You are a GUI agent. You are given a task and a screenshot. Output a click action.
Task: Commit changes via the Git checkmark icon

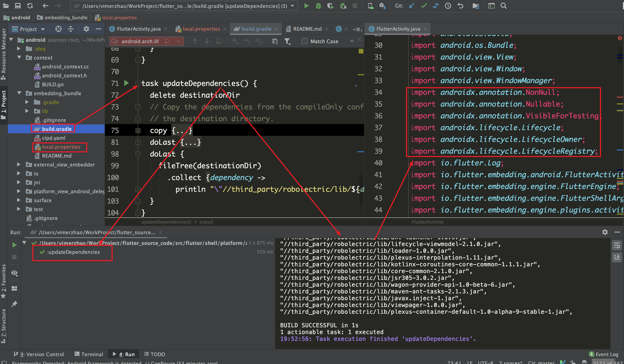click(x=424, y=6)
